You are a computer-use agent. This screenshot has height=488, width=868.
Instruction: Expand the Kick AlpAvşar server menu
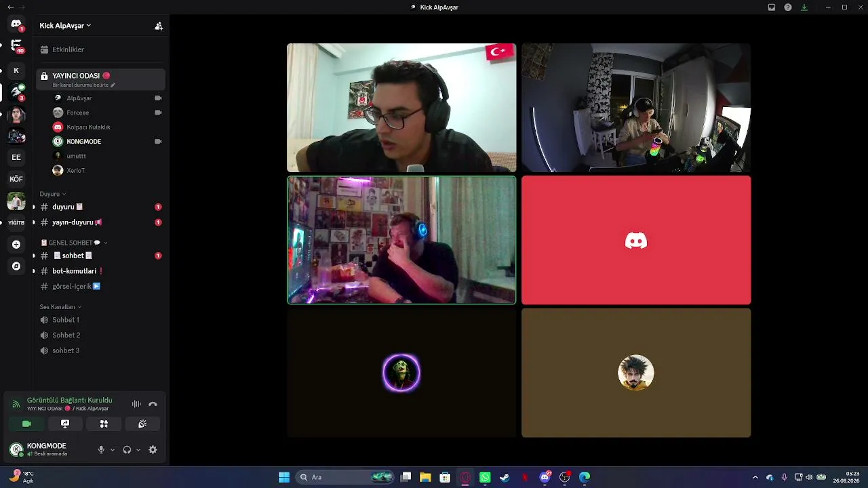[65, 26]
